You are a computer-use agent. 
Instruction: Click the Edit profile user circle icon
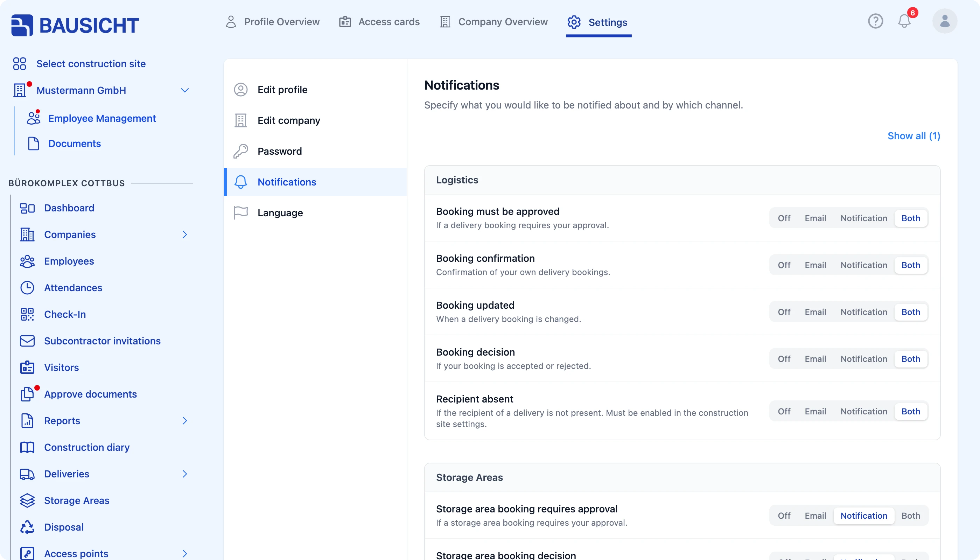[241, 90]
